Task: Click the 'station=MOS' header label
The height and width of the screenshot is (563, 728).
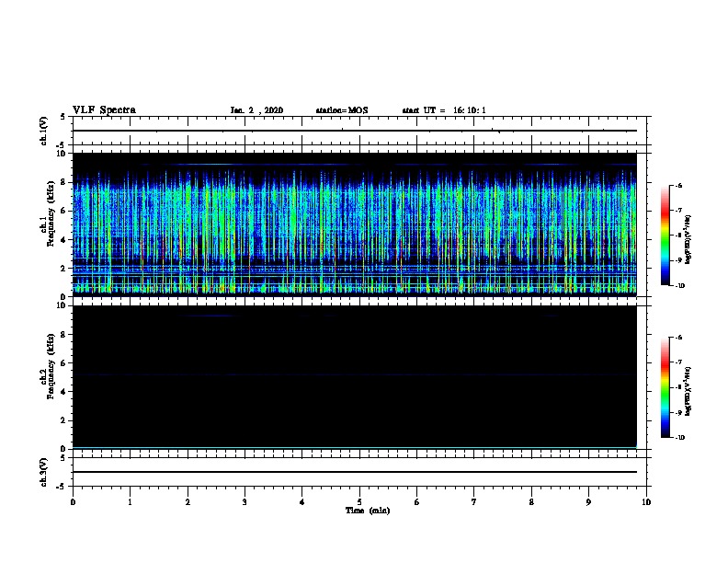Action: click(x=342, y=110)
